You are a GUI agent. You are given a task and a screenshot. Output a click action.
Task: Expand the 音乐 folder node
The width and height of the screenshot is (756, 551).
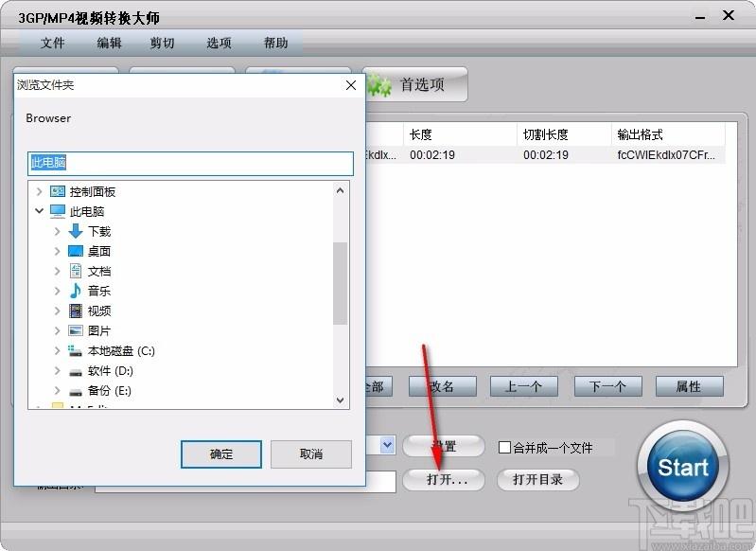57,291
